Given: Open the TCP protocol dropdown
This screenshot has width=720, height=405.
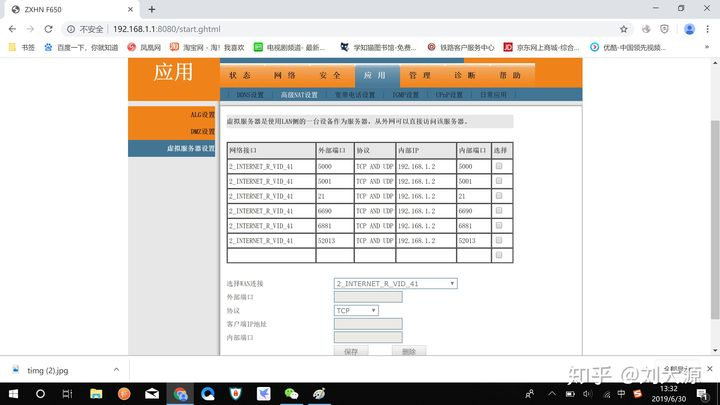Looking at the screenshot, I should click(x=356, y=311).
